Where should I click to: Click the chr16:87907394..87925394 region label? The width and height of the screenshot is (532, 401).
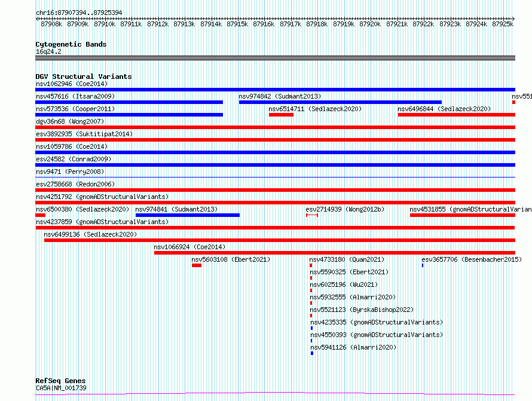click(x=79, y=13)
